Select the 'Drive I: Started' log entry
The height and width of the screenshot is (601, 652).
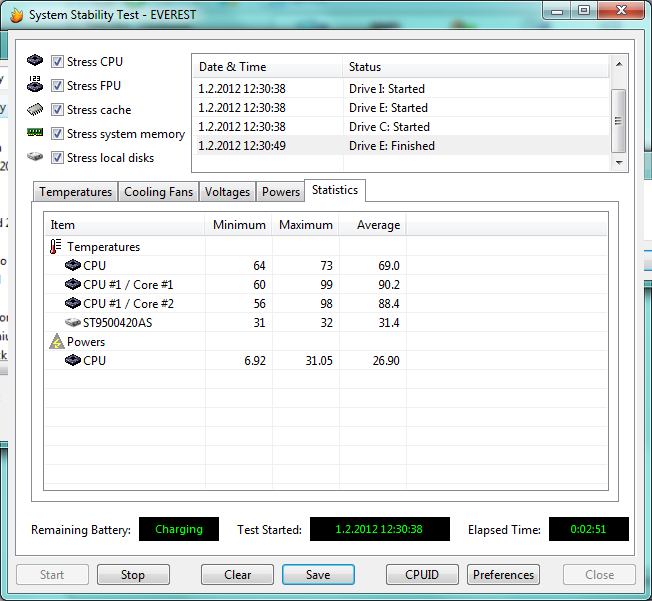pyautogui.click(x=402, y=89)
